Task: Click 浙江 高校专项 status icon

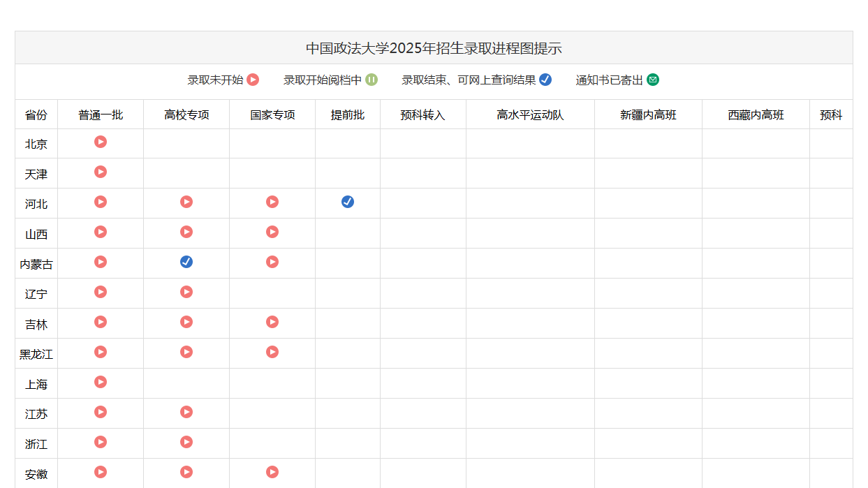Action: coord(186,442)
